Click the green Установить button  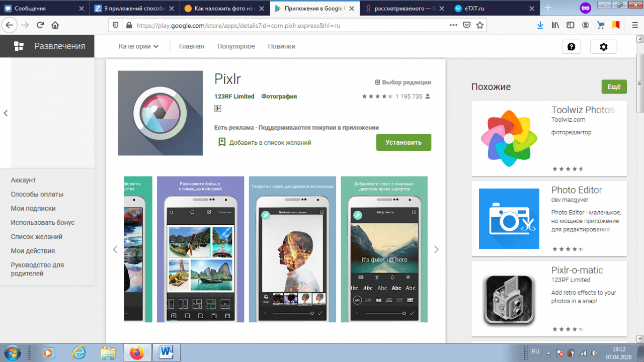click(404, 142)
